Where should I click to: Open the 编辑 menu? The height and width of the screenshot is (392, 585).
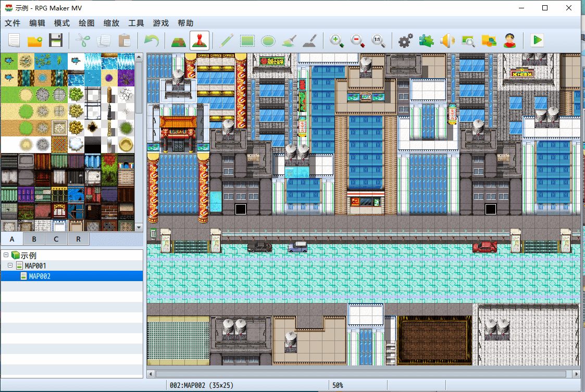click(x=38, y=23)
